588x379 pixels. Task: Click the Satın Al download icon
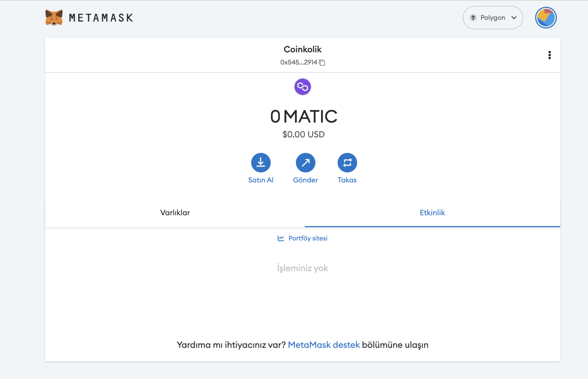(261, 163)
